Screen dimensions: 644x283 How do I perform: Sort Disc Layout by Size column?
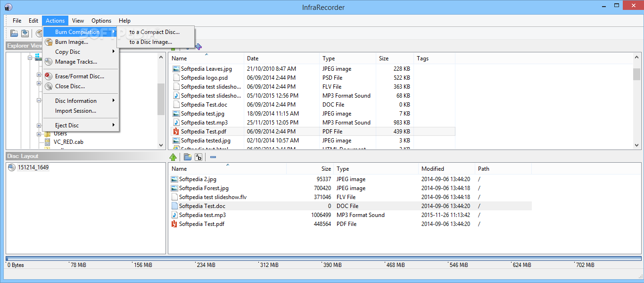point(310,169)
